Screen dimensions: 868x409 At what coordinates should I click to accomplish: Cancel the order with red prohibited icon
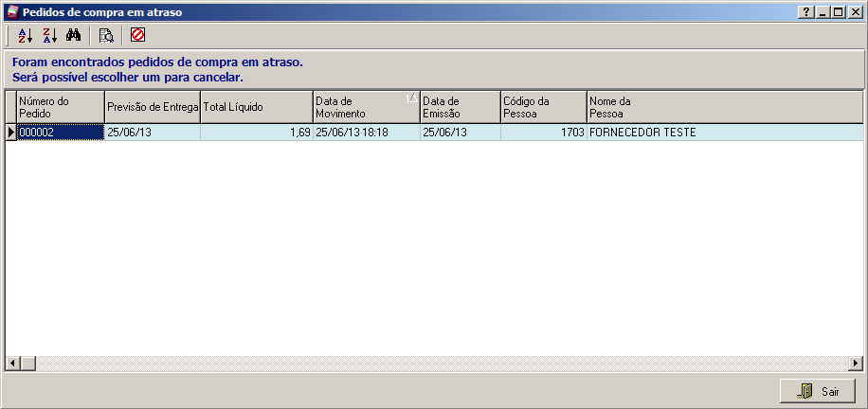(x=138, y=36)
